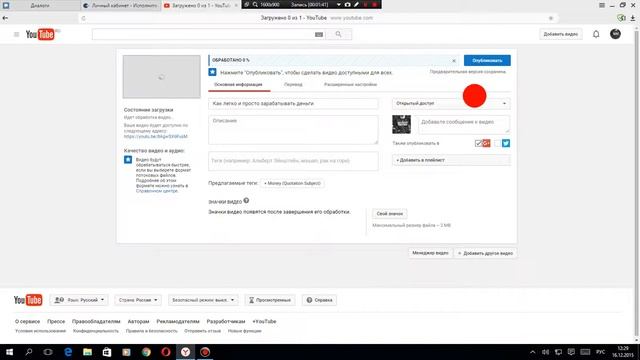Viewport: 640px width, 360px height.
Task: Click the channel avatar beside message box
Action: coord(401,124)
